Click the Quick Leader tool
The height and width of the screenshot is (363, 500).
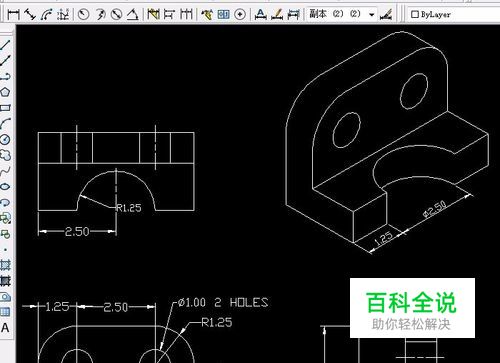pyautogui.click(x=207, y=14)
